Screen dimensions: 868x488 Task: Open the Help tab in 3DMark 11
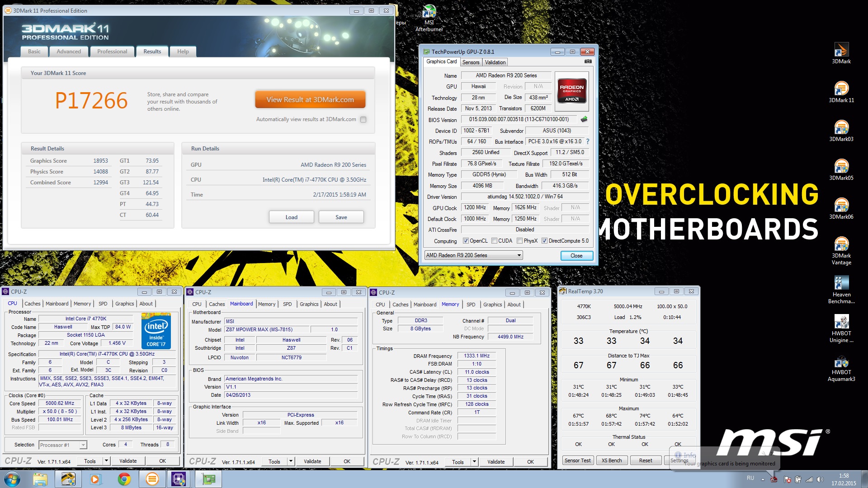(183, 52)
